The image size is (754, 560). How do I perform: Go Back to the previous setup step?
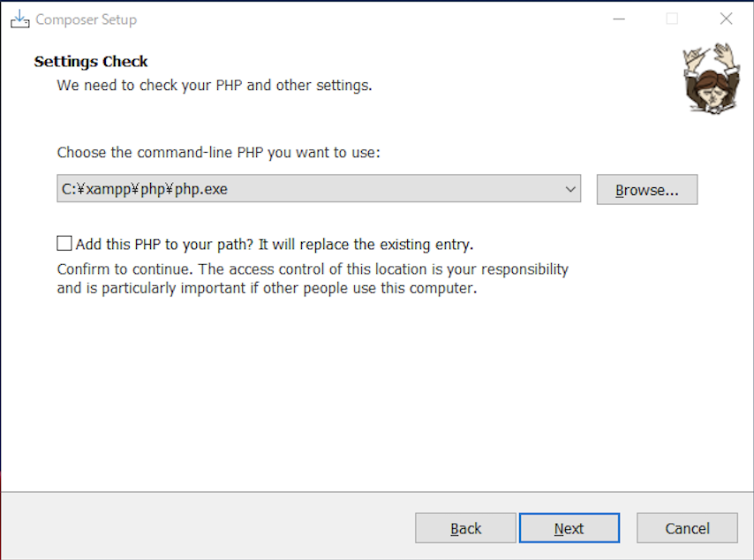[465, 528]
